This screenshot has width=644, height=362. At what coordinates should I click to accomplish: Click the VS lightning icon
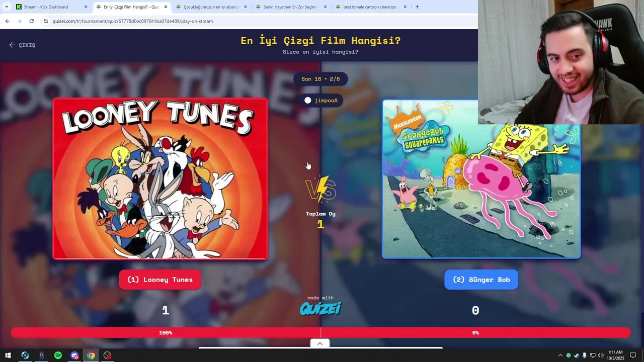(320, 189)
